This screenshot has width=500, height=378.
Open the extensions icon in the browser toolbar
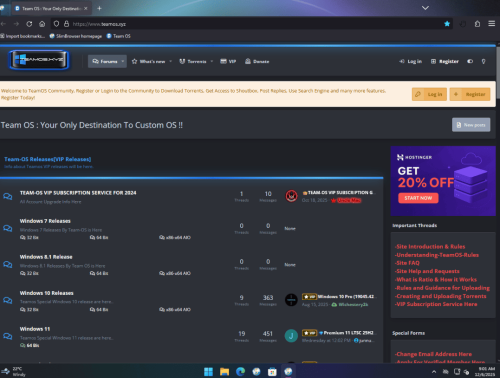click(477, 24)
